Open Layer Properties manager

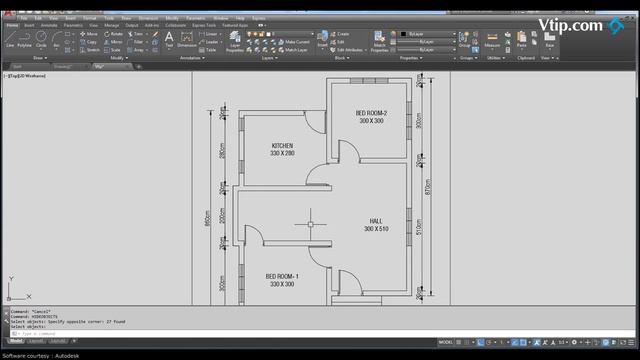point(235,42)
